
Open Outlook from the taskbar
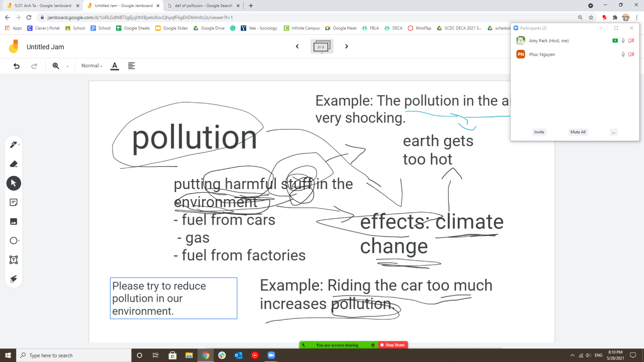tap(238, 355)
